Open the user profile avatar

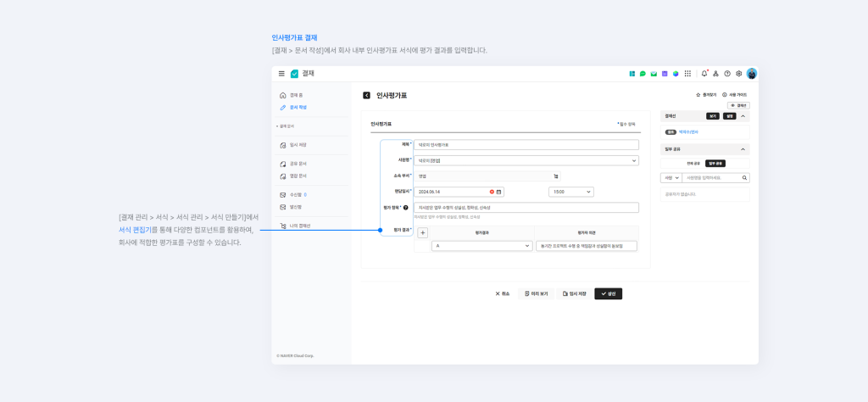click(x=752, y=74)
